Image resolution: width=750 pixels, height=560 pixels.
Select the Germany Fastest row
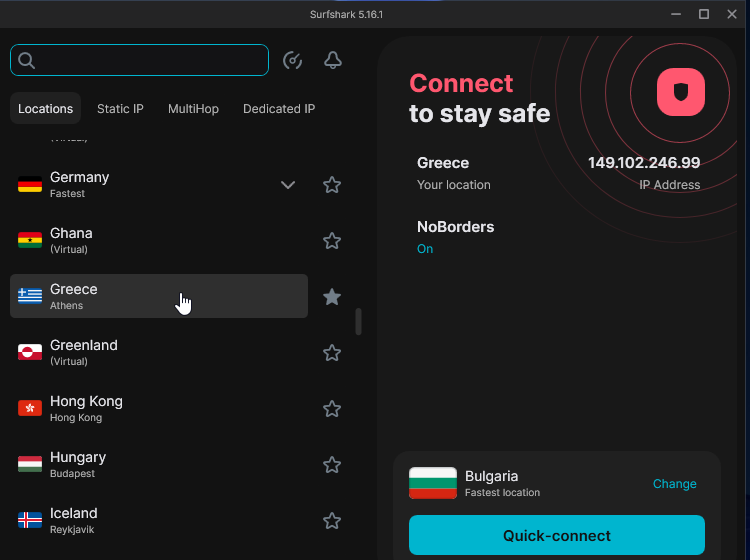click(159, 185)
